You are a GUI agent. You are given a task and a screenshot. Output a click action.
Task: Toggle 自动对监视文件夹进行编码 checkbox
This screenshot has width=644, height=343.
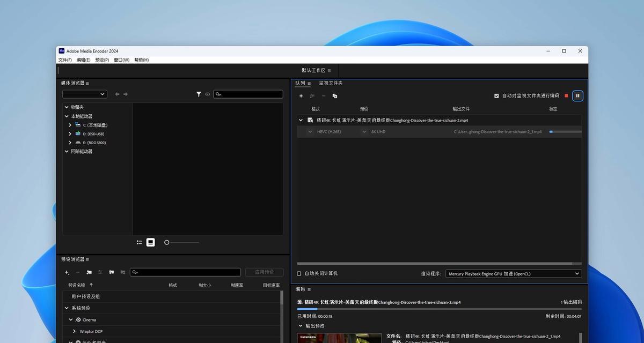(x=496, y=96)
